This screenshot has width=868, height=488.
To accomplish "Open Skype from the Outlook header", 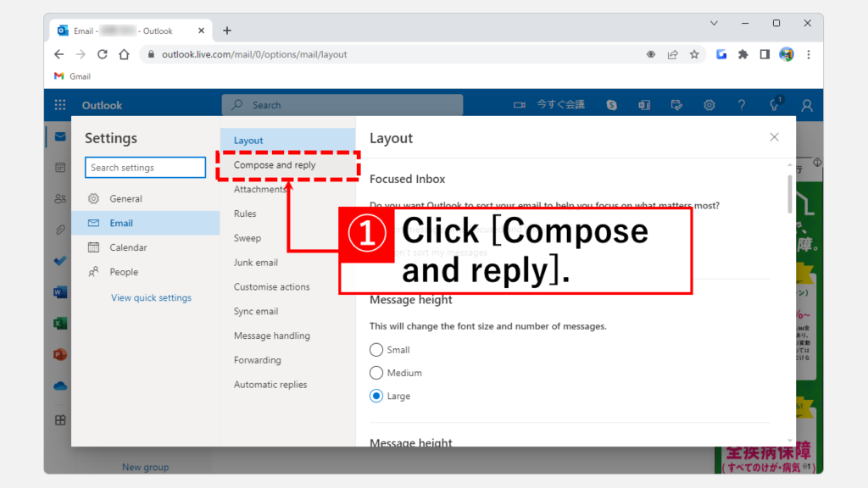I will 612,105.
